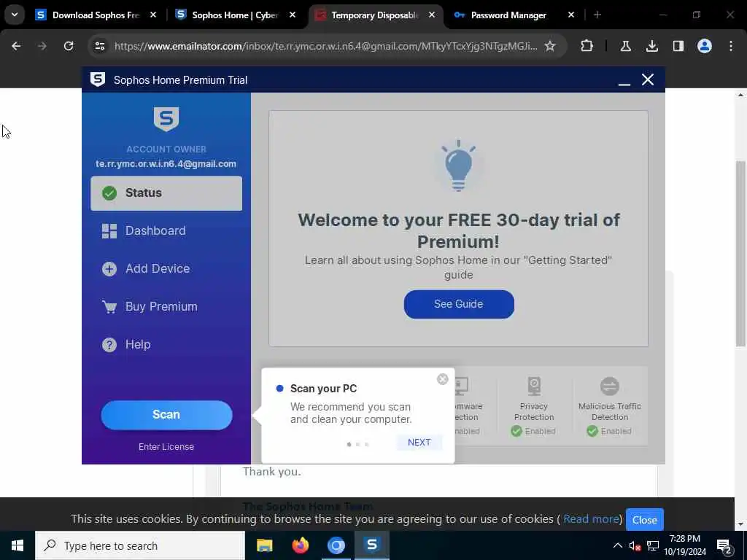Click the Sophos title bar shield icon

point(98,79)
